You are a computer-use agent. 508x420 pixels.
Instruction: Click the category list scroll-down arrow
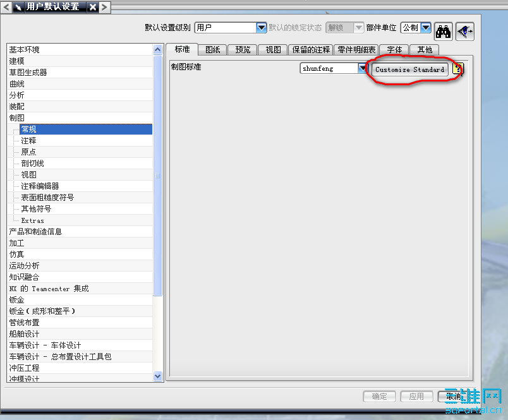(x=158, y=376)
